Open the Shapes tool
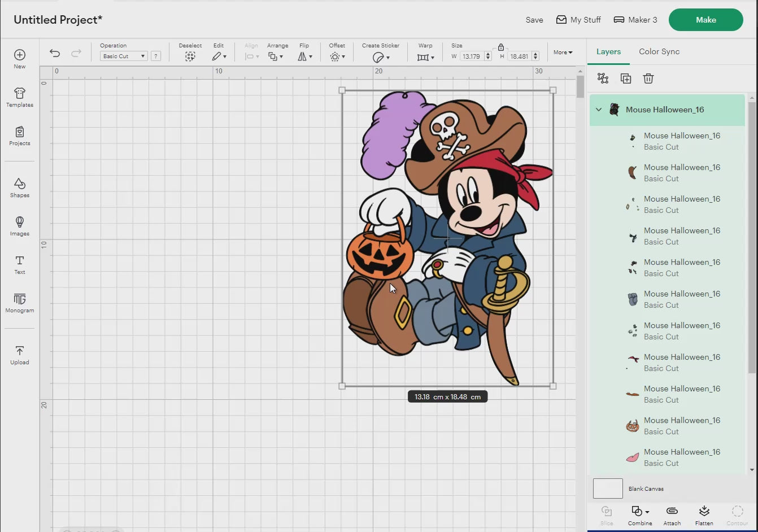 (20, 187)
